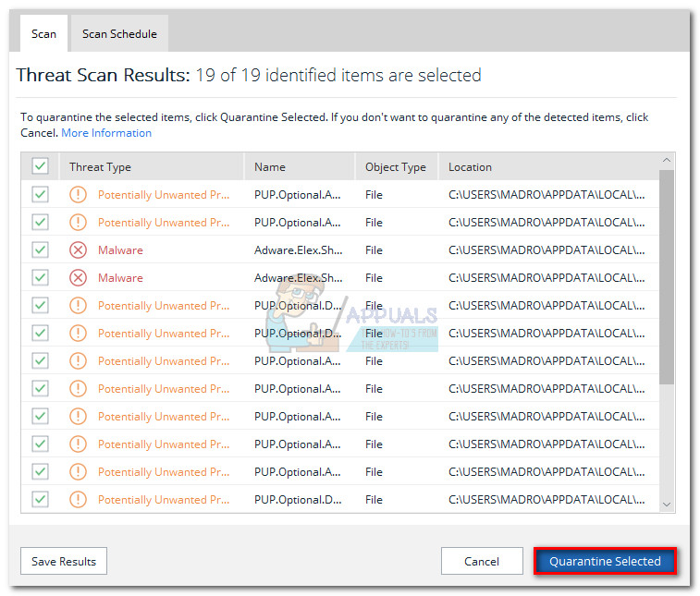Uncheck the first Malware row checkbox
Screen dimensions: 700x596
(40, 249)
